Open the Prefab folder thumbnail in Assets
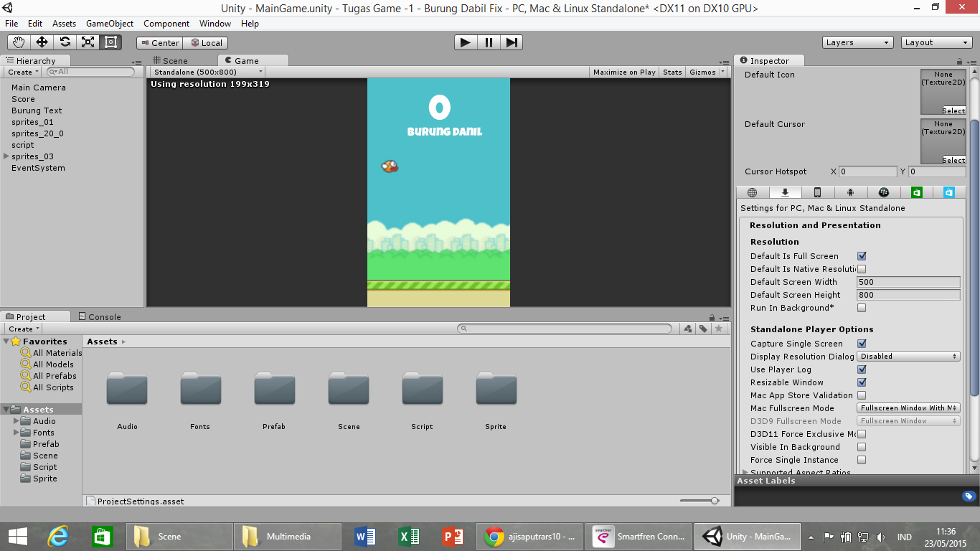 [x=275, y=389]
